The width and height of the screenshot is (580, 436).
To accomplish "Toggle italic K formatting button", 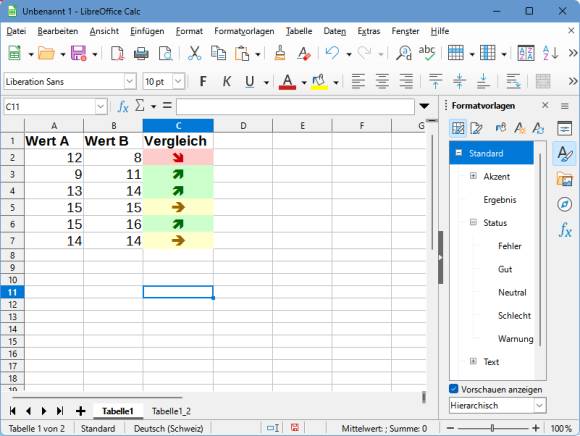I will click(227, 81).
